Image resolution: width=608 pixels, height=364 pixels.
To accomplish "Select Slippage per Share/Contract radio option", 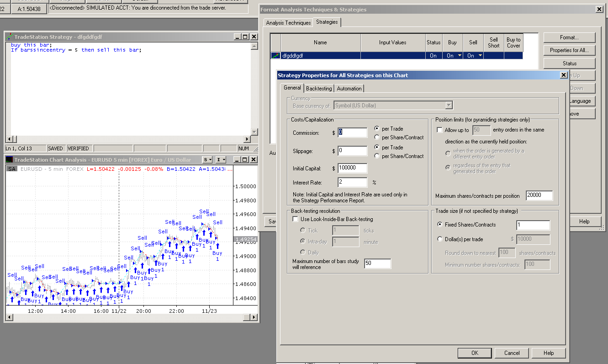I will click(x=377, y=156).
